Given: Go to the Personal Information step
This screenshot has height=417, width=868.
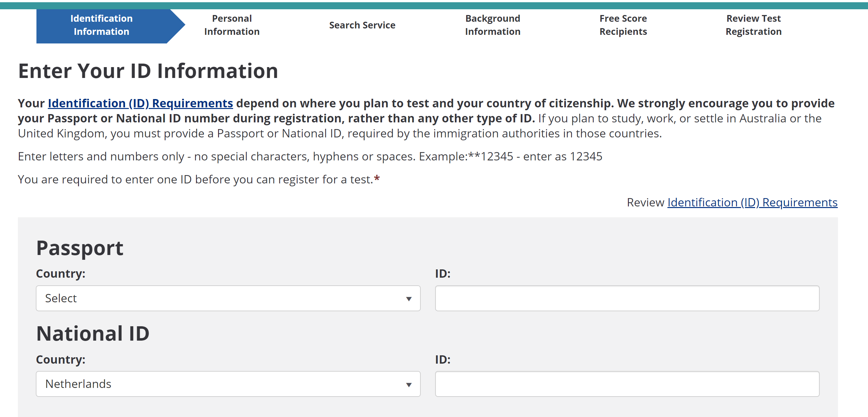Looking at the screenshot, I should [232, 25].
